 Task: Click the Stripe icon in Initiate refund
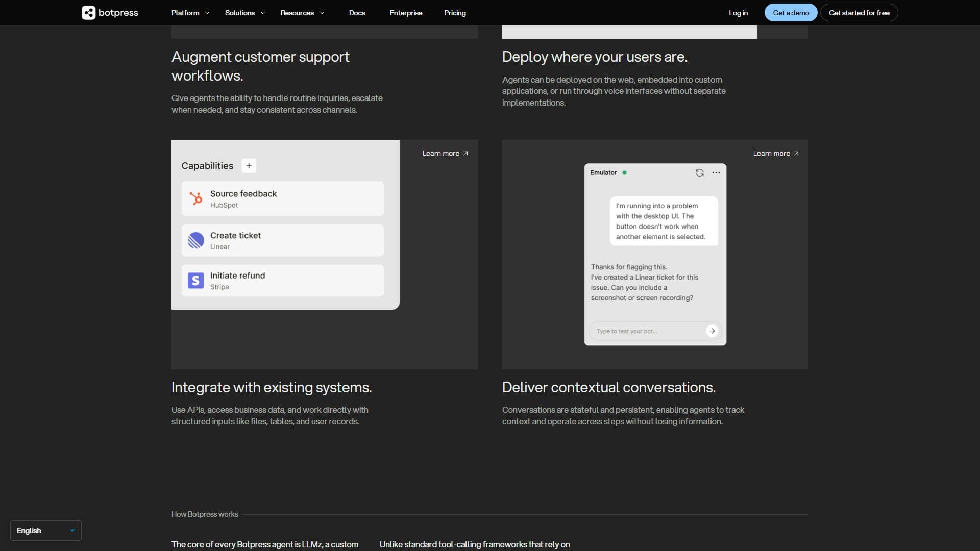[x=195, y=280]
